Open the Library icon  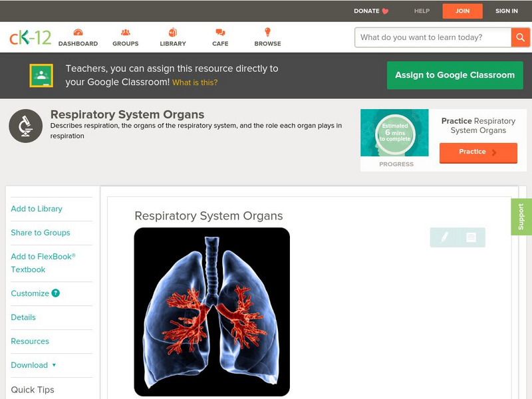[x=172, y=31]
